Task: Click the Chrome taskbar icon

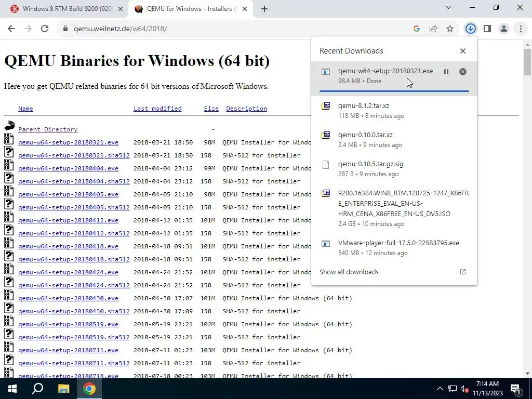Action: [x=89, y=389]
